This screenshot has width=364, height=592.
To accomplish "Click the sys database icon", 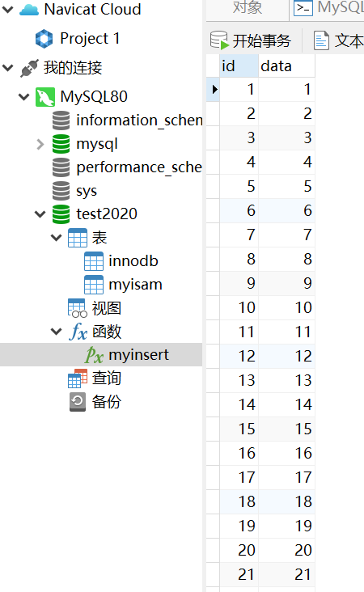I will pos(61,191).
